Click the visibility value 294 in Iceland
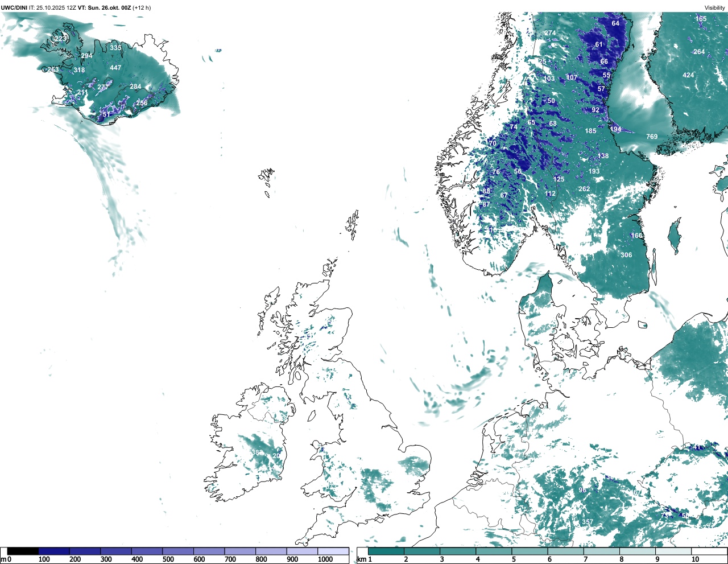The width and height of the screenshot is (728, 564). click(x=86, y=56)
